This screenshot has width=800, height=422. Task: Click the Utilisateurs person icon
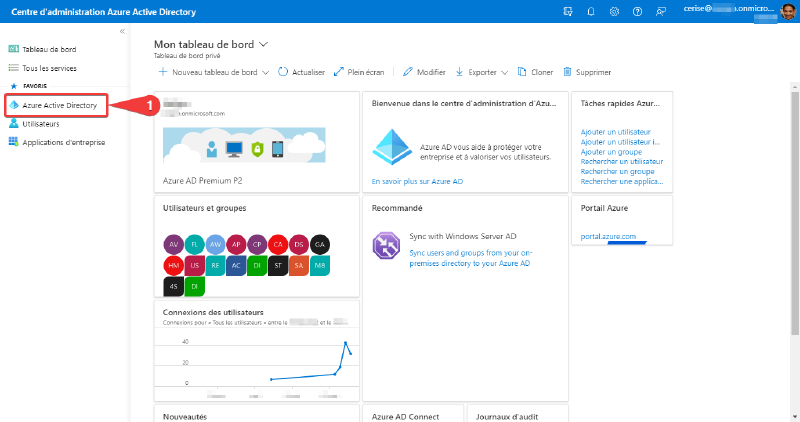click(x=14, y=123)
